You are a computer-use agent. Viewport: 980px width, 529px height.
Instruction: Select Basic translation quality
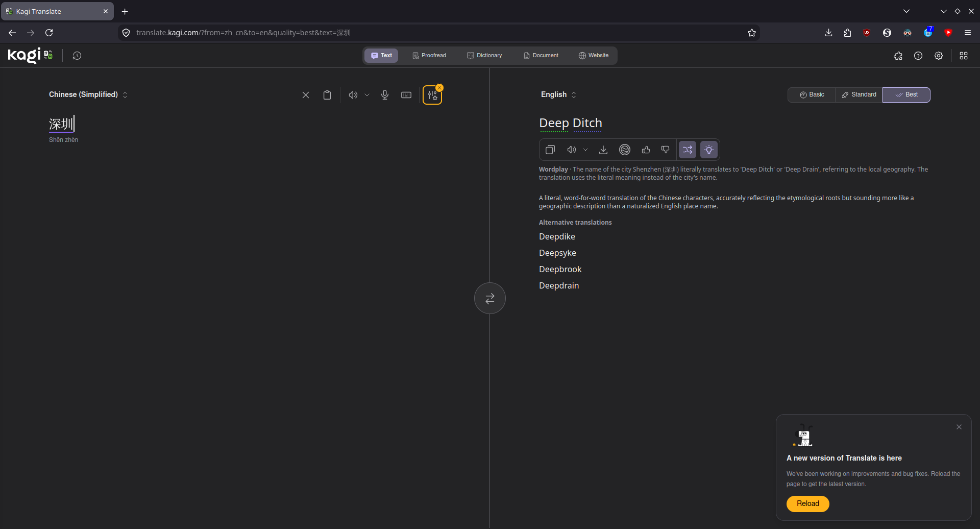pos(812,95)
